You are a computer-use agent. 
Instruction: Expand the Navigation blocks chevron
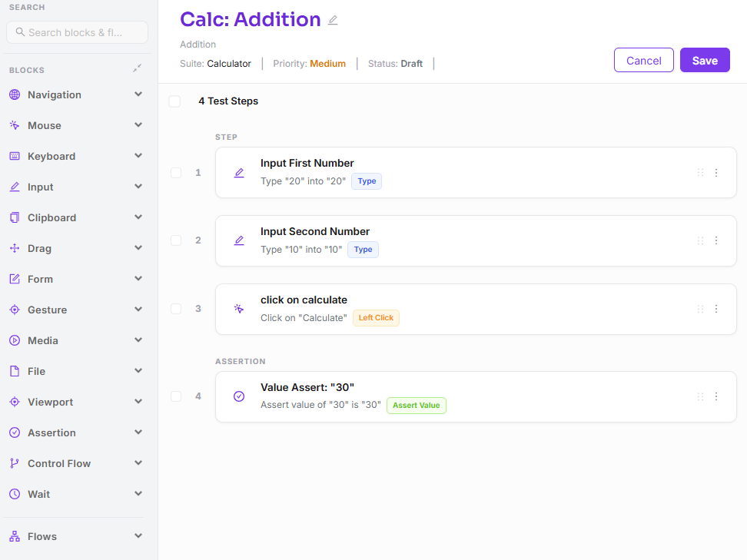click(138, 94)
